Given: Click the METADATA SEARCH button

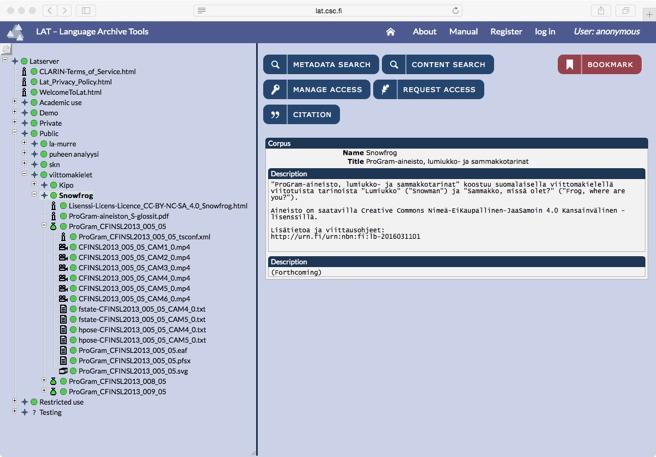Looking at the screenshot, I should click(x=321, y=64).
